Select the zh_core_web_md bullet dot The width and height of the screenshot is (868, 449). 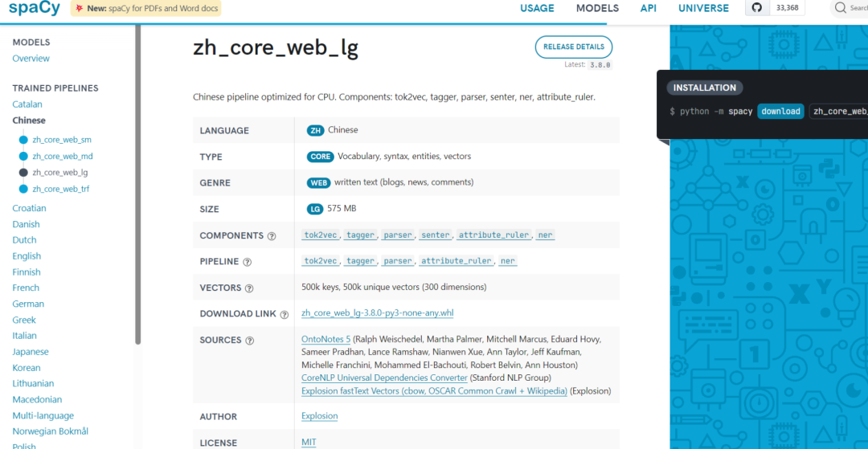(x=23, y=157)
